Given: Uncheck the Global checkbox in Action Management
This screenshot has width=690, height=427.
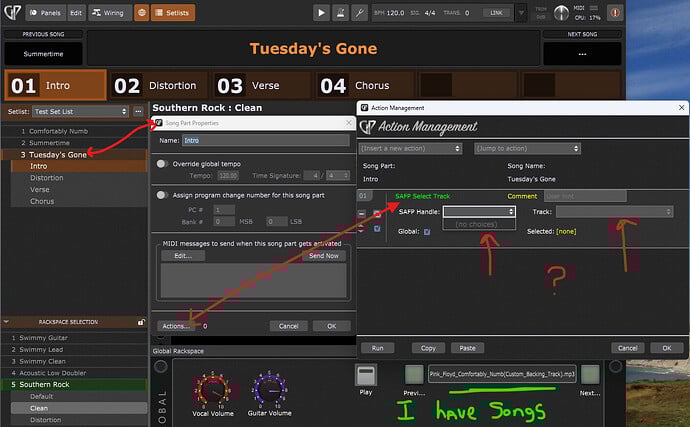Looking at the screenshot, I should coord(428,231).
